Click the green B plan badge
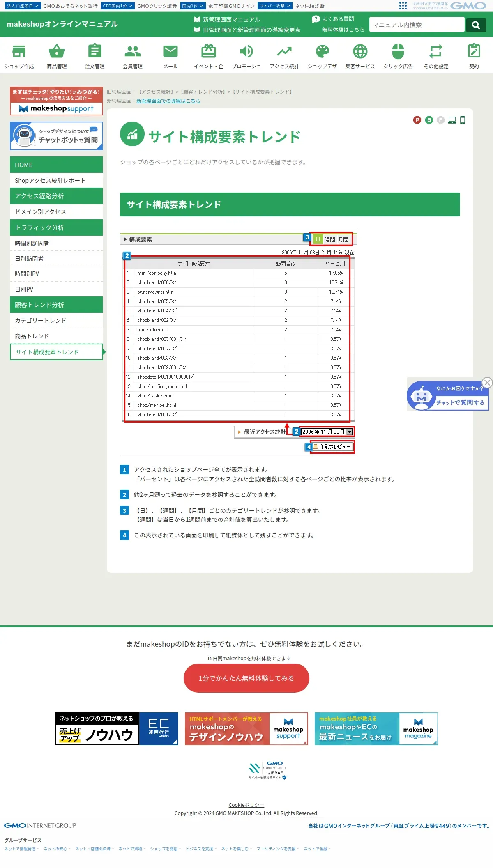Image resolution: width=493 pixels, height=868 pixels. (429, 120)
